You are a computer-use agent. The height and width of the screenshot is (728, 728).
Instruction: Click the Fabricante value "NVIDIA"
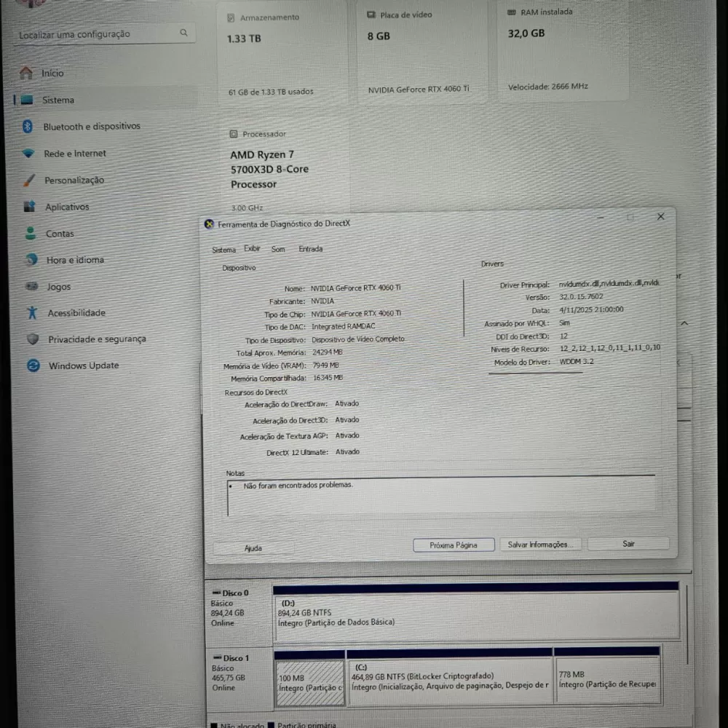point(323,301)
